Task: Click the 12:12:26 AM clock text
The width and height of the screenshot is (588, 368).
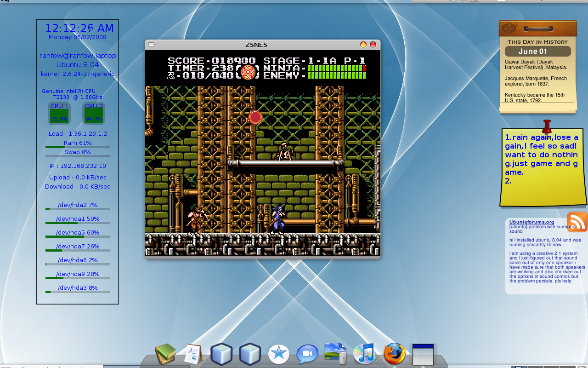Action: click(x=79, y=28)
